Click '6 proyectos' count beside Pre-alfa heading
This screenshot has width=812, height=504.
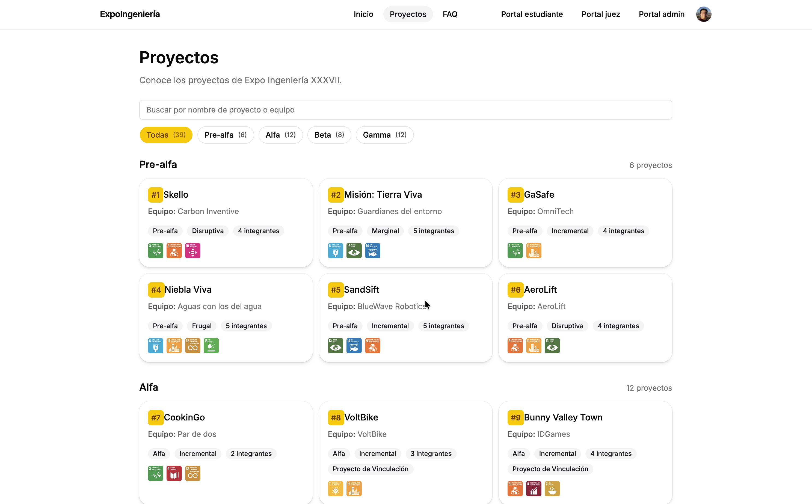(x=650, y=165)
